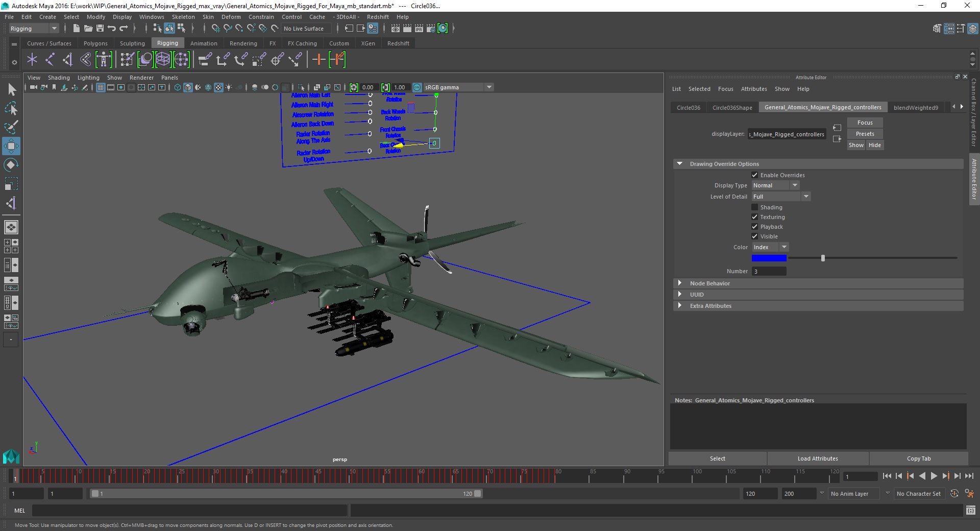Open Display Type Normal dropdown
The image size is (980, 531).
click(775, 185)
